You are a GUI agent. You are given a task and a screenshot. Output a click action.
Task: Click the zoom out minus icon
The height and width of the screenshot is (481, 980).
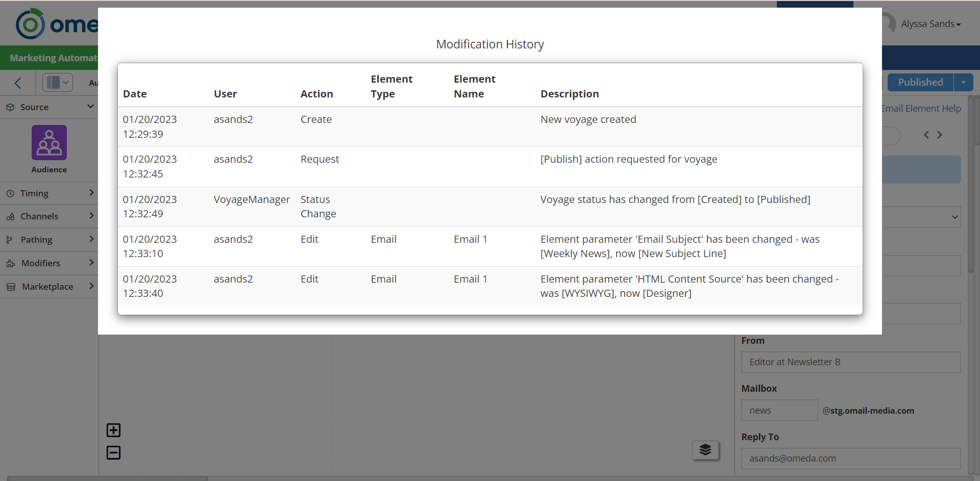[x=113, y=452]
